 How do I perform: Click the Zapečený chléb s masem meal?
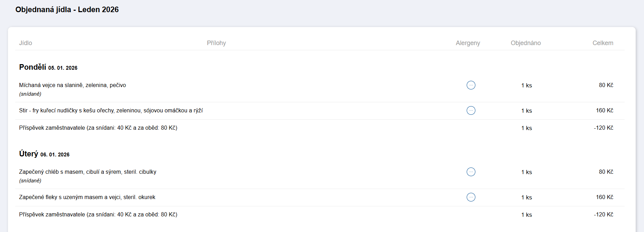click(87, 172)
